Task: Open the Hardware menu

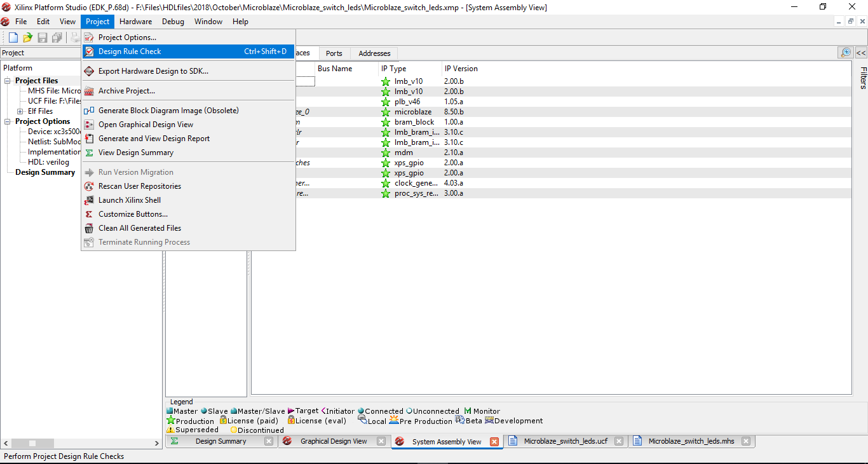Action: [x=136, y=22]
